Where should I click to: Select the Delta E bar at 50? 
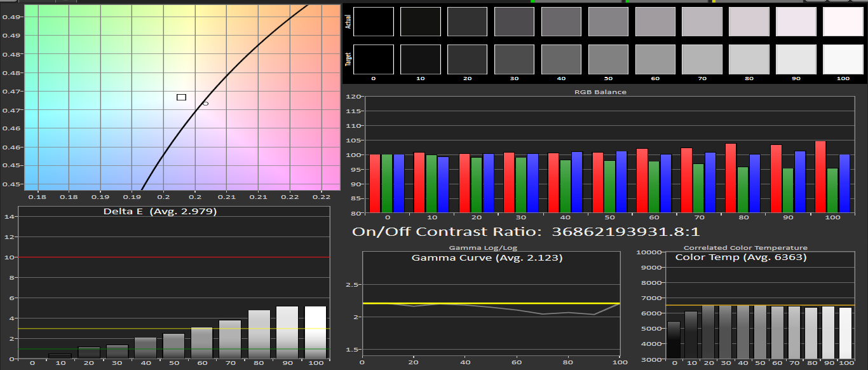coord(173,346)
